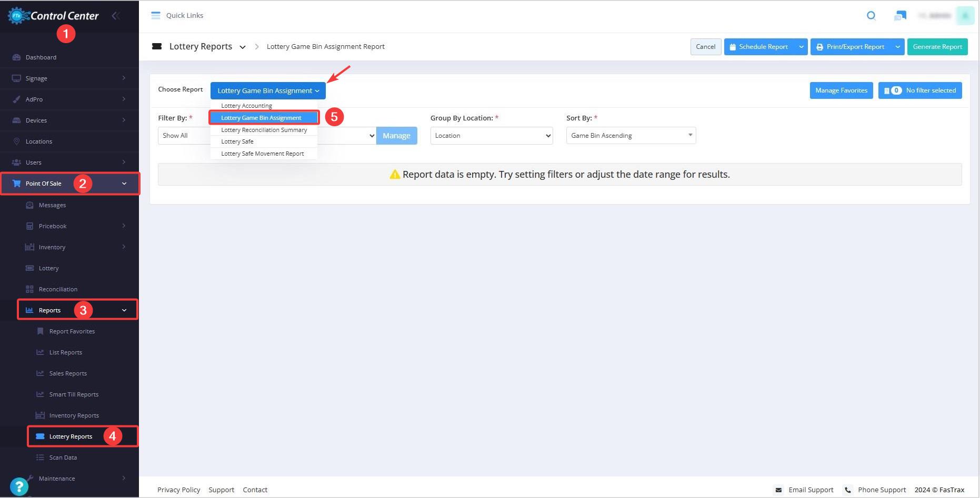Viewport: 980px width, 498px height.
Task: Open Sales Reports in sidebar
Action: 68,373
